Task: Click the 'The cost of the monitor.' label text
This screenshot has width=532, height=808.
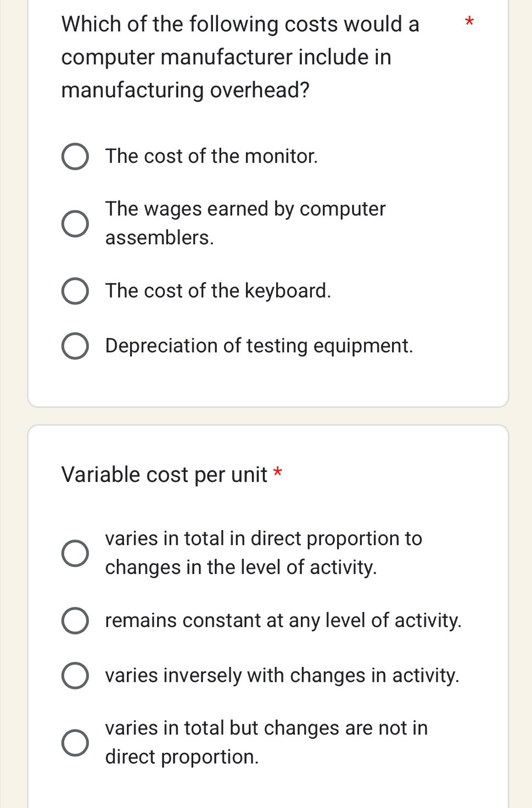Action: click(x=211, y=156)
